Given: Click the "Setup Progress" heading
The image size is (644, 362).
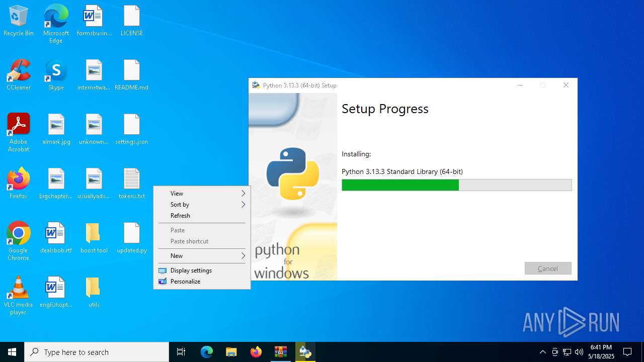Looking at the screenshot, I should pyautogui.click(x=385, y=109).
